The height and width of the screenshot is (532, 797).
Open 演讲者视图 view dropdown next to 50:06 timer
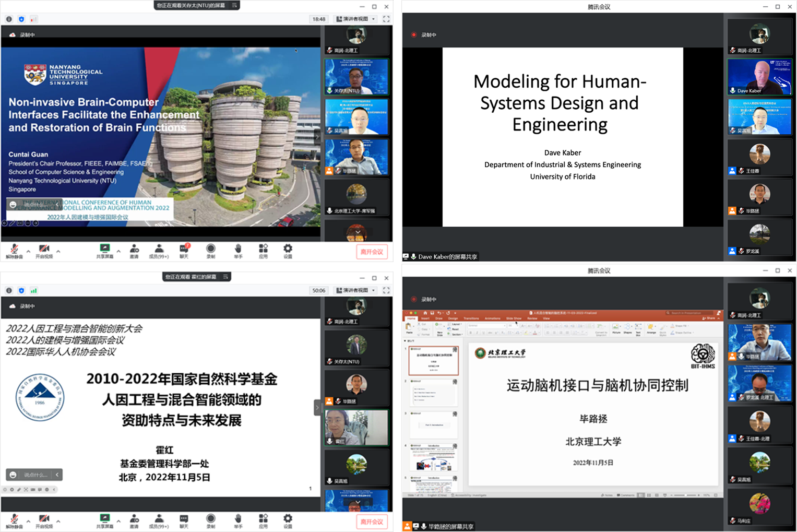356,290
